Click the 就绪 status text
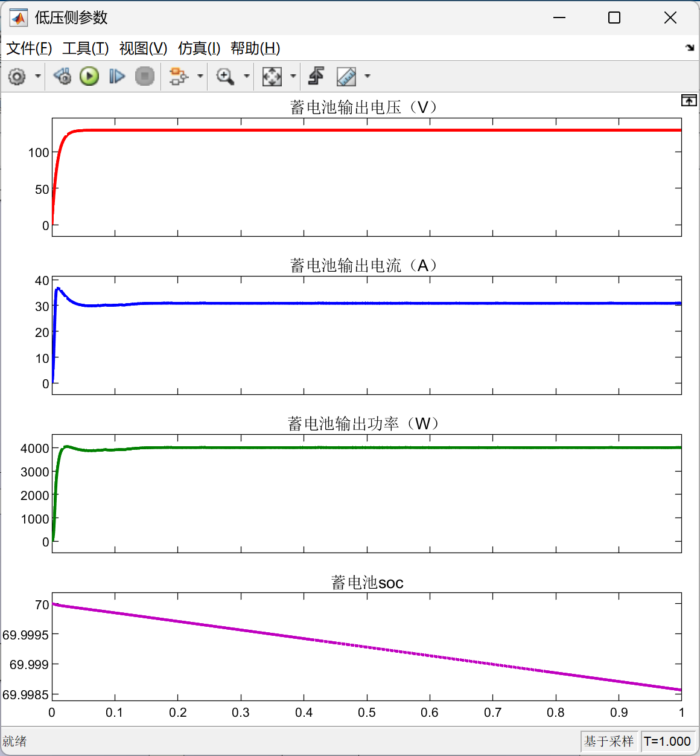 coord(14,742)
